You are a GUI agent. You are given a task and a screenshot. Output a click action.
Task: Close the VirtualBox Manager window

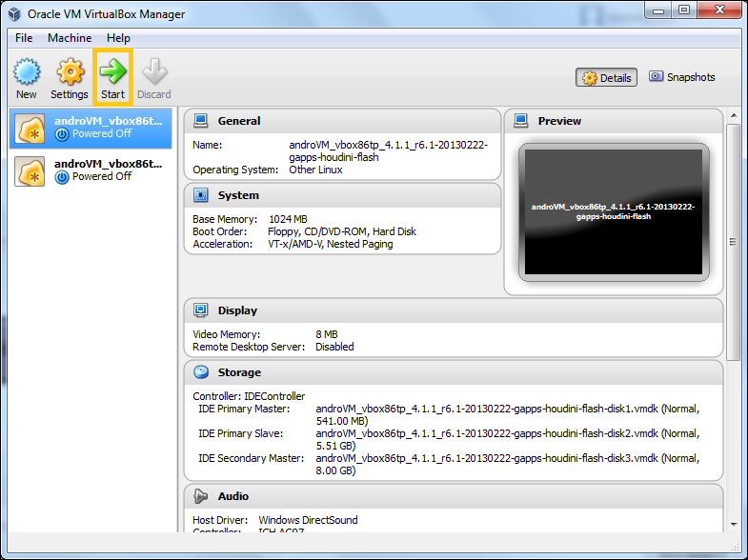pos(719,10)
